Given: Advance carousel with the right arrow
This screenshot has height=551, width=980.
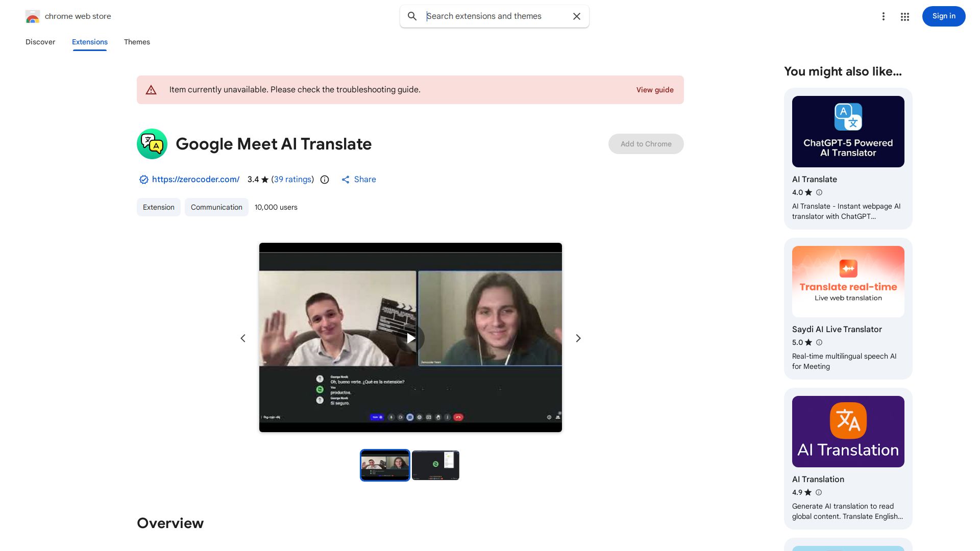Looking at the screenshot, I should (578, 338).
